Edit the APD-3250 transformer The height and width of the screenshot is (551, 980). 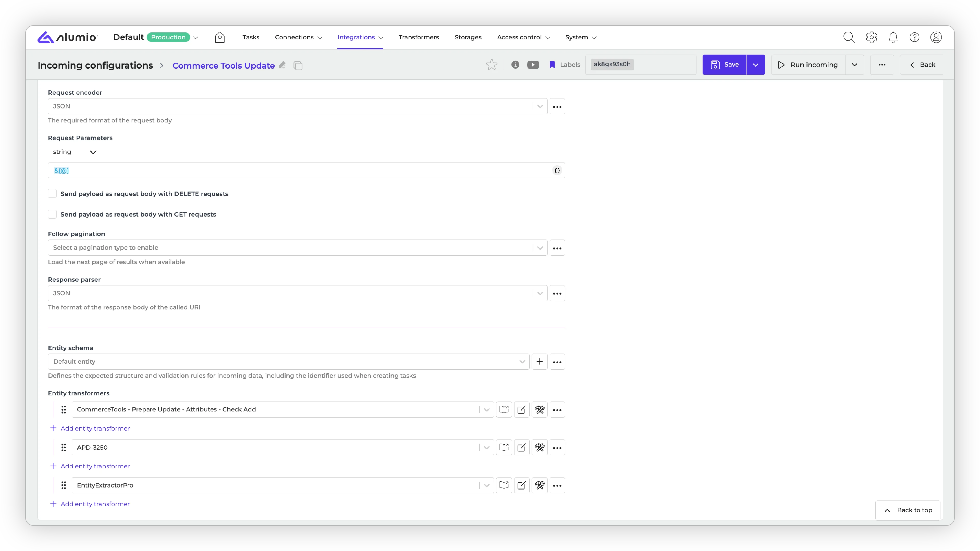click(x=522, y=447)
